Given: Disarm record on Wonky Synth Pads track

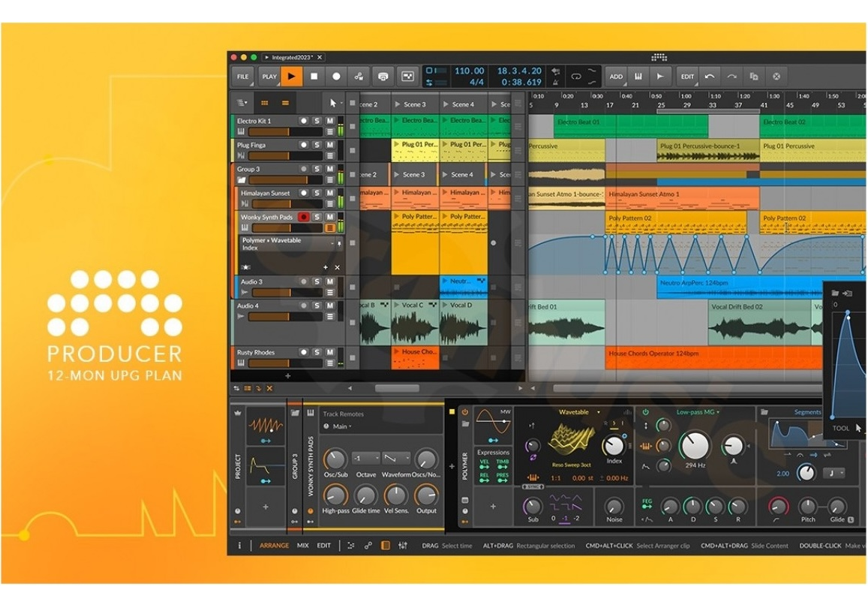Looking at the screenshot, I should [x=303, y=217].
